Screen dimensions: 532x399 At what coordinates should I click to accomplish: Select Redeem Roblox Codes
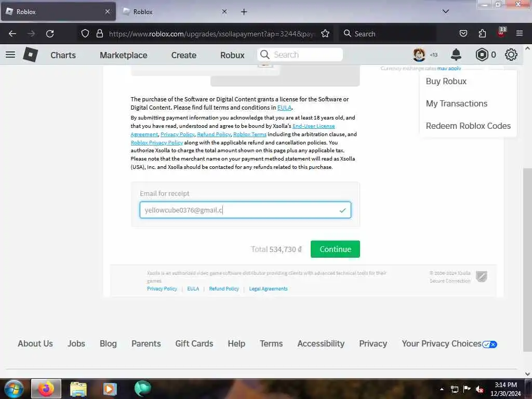pyautogui.click(x=468, y=126)
